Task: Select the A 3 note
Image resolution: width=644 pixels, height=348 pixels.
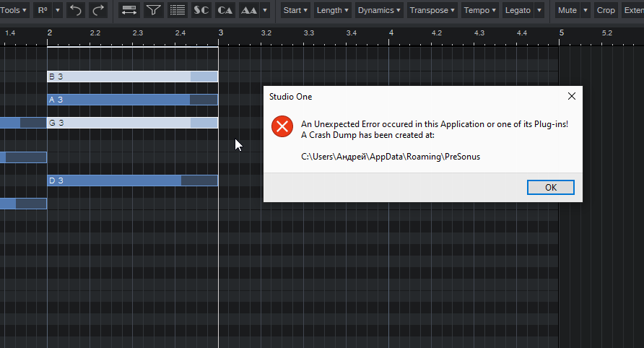Action: (132, 100)
